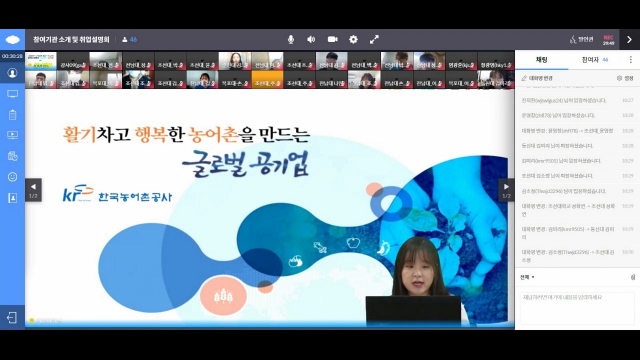Go to the next slide arrow
Screen dimensions: 640x360
click(506, 190)
